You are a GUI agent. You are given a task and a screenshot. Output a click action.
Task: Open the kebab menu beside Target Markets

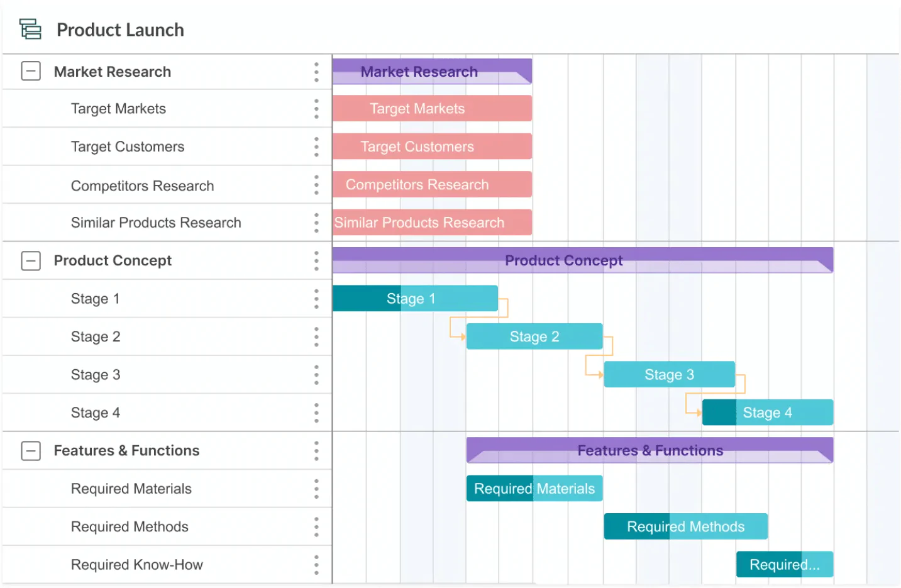tap(316, 109)
